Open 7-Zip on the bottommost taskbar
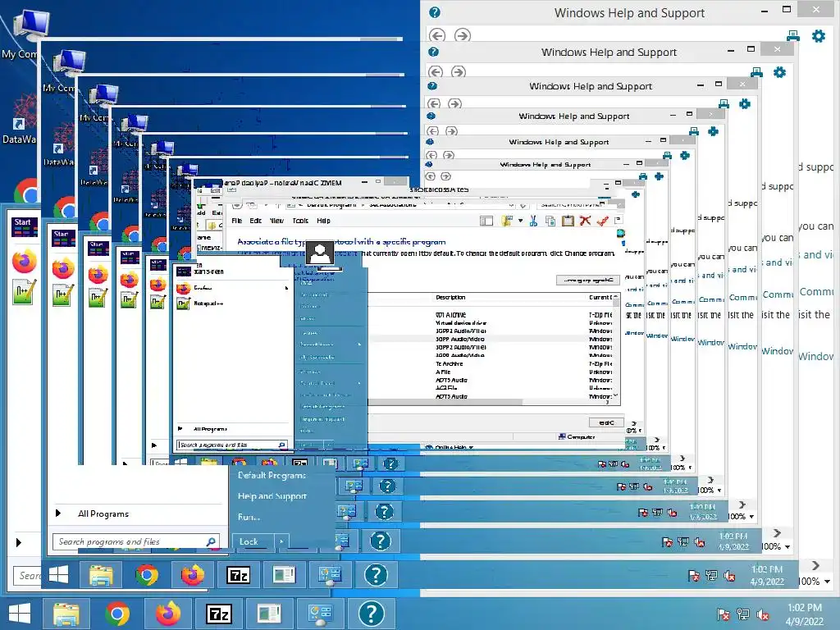 pyautogui.click(x=219, y=614)
